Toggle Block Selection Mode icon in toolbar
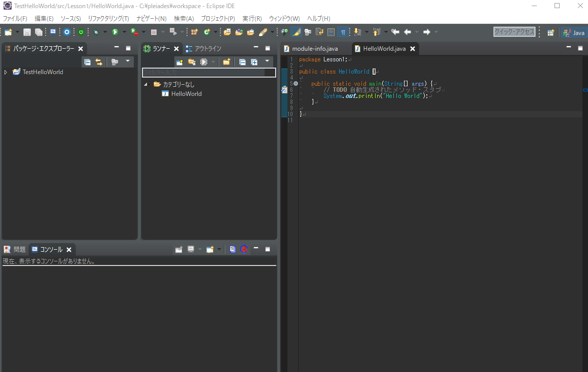588x372 pixels. click(x=331, y=32)
